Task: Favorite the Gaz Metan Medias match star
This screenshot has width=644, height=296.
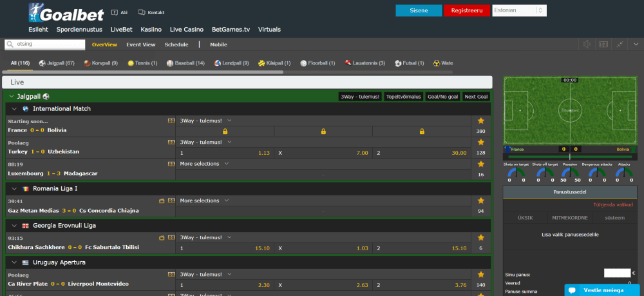Action: coord(481,201)
